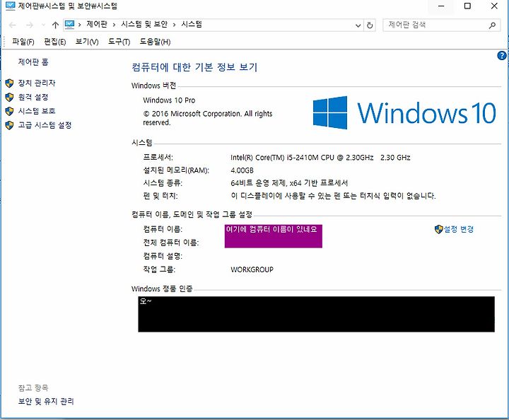This screenshot has width=509, height=420.
Task: Open 보안 및 유지 관리 link
Action: (x=46, y=402)
